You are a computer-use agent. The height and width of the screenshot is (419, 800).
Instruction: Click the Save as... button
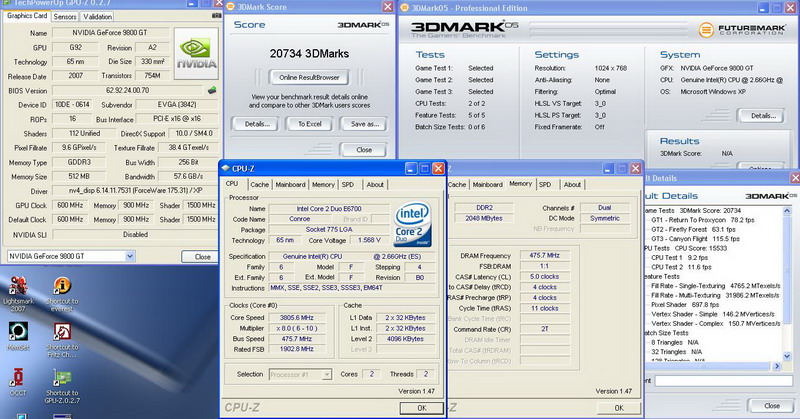365,124
